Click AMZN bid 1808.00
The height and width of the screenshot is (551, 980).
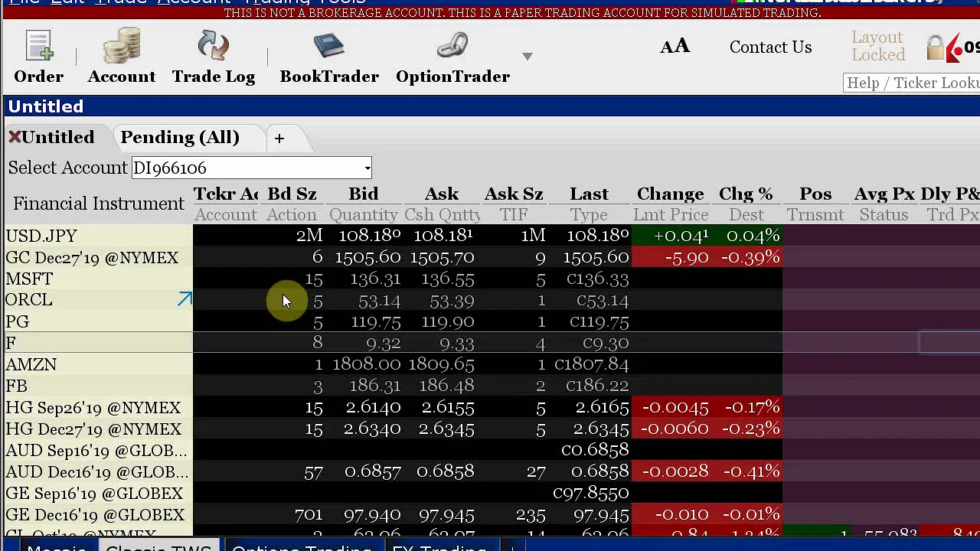pyautogui.click(x=367, y=364)
